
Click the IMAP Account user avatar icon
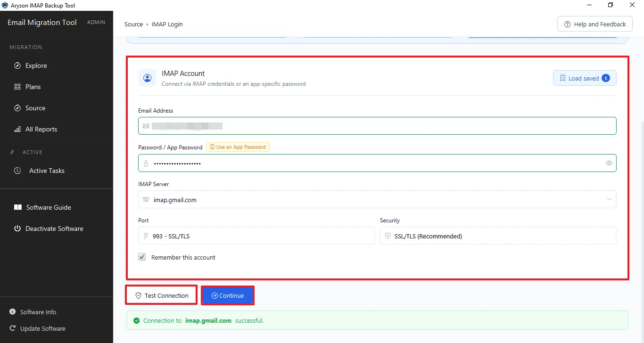click(147, 78)
